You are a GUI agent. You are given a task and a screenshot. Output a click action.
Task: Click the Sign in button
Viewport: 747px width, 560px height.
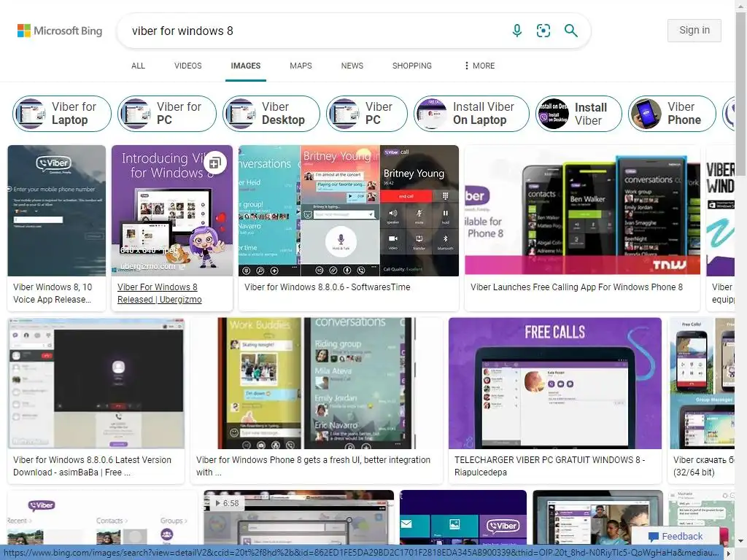[x=694, y=31]
